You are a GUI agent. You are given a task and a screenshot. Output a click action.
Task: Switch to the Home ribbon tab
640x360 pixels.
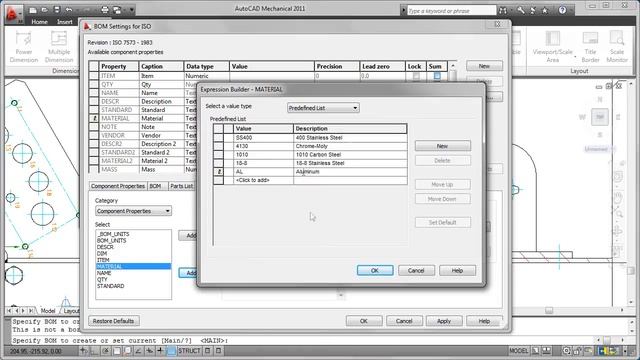click(40, 22)
